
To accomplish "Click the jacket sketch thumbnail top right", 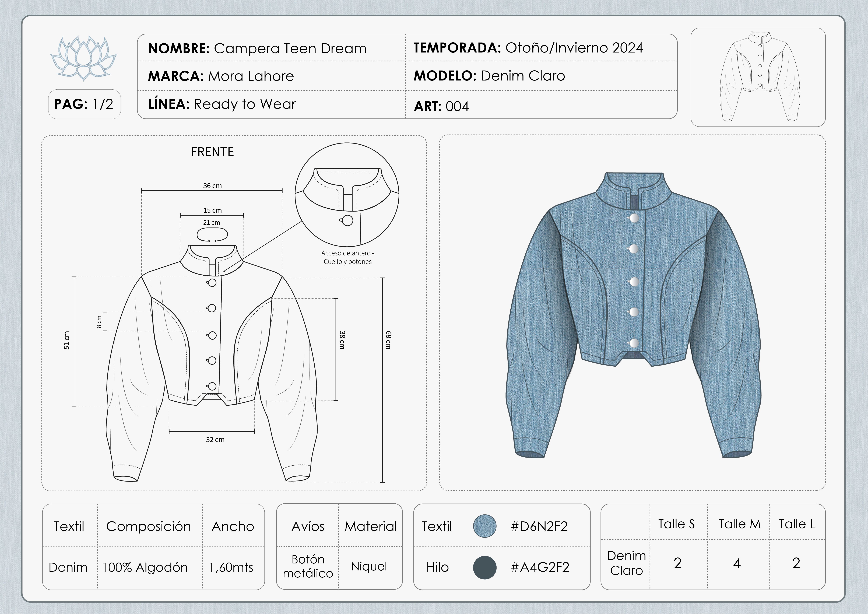I will 758,77.
